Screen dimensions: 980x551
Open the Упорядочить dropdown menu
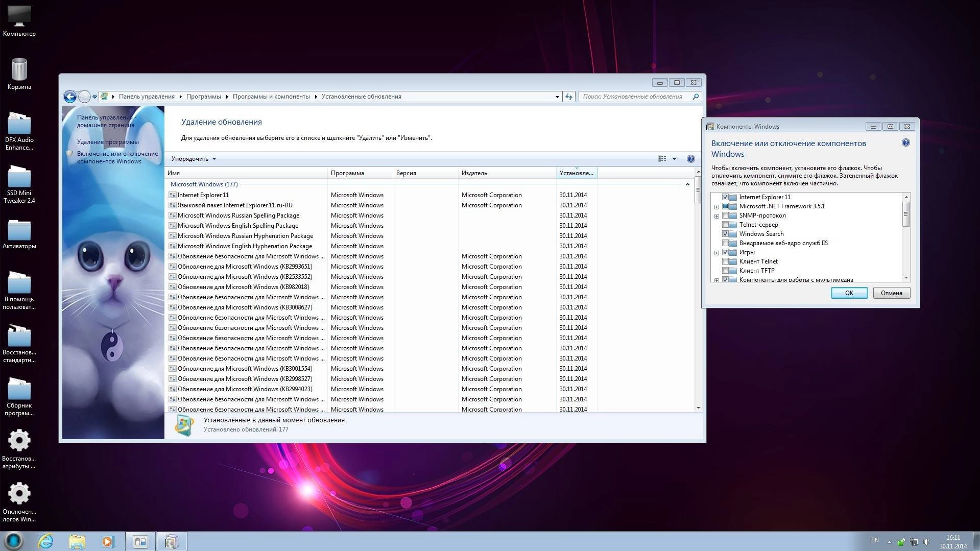click(194, 159)
